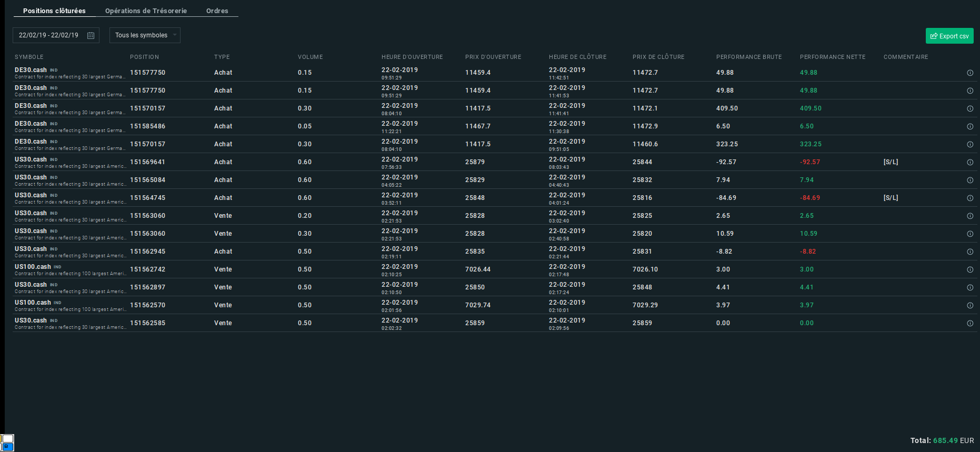Click the 22/02/19 date range field
This screenshot has width=980, height=452.
click(x=56, y=35)
